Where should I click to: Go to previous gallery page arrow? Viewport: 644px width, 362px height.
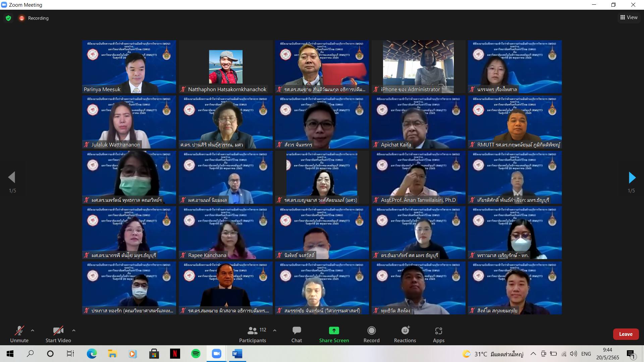click(x=12, y=178)
